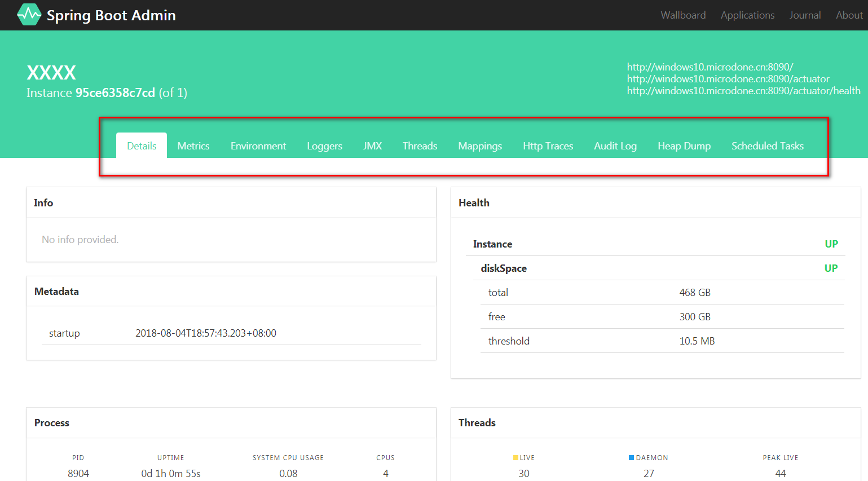Click the total 468 GB value

[695, 292]
